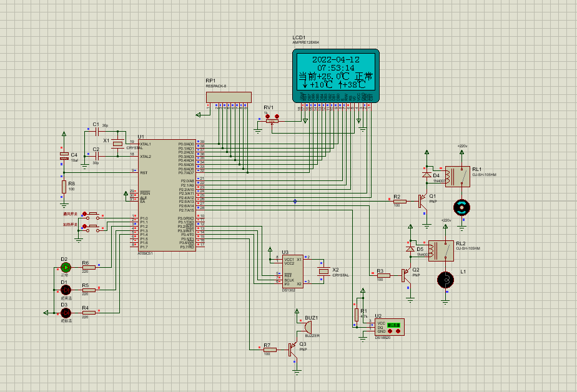Select the green temperature readout on DS18B20
577x392 pixels.
pos(394,325)
